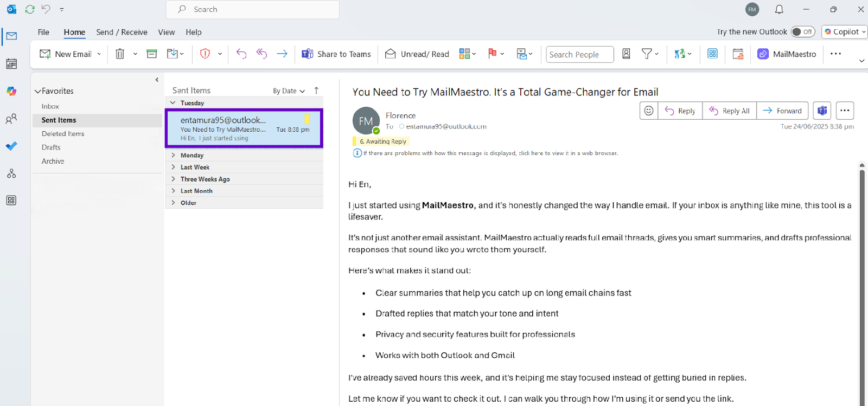Open the Calendar view in the sidebar

11,64
